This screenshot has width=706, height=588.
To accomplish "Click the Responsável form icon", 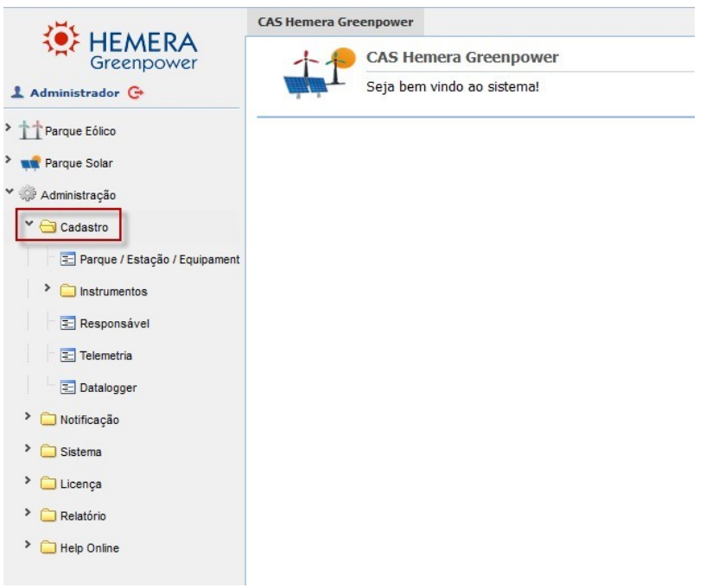I will click(67, 324).
